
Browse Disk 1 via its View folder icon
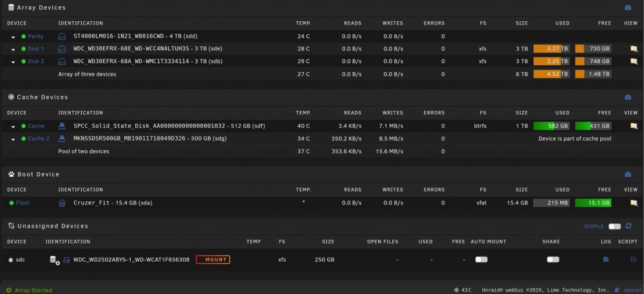tap(634, 49)
